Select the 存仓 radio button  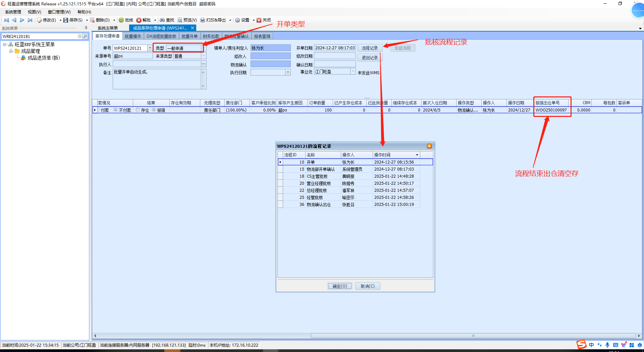tap(138, 110)
